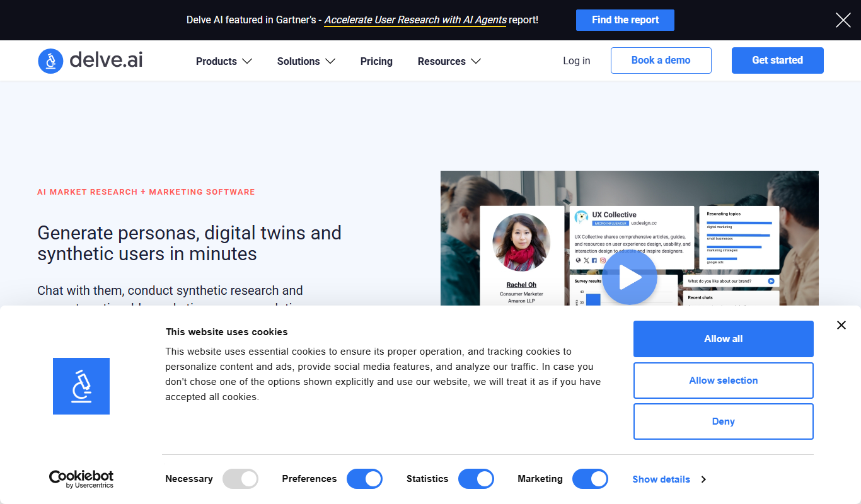Go to the Pricing page

tap(376, 61)
